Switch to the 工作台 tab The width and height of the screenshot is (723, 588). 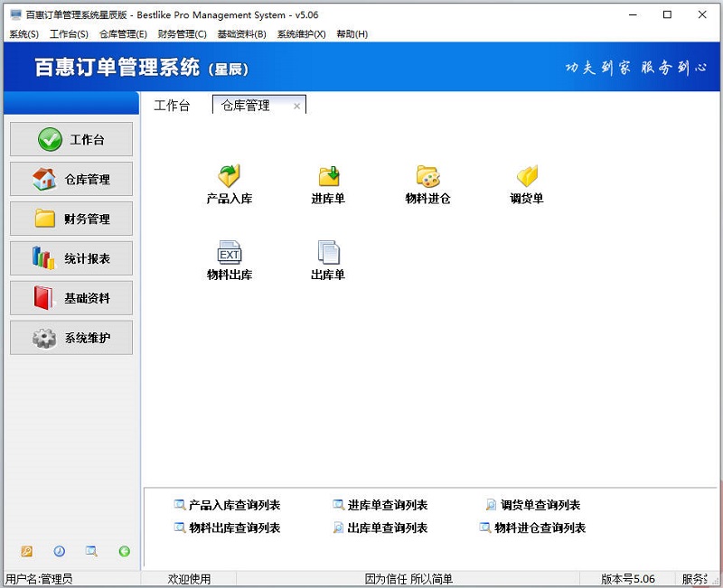coord(173,106)
